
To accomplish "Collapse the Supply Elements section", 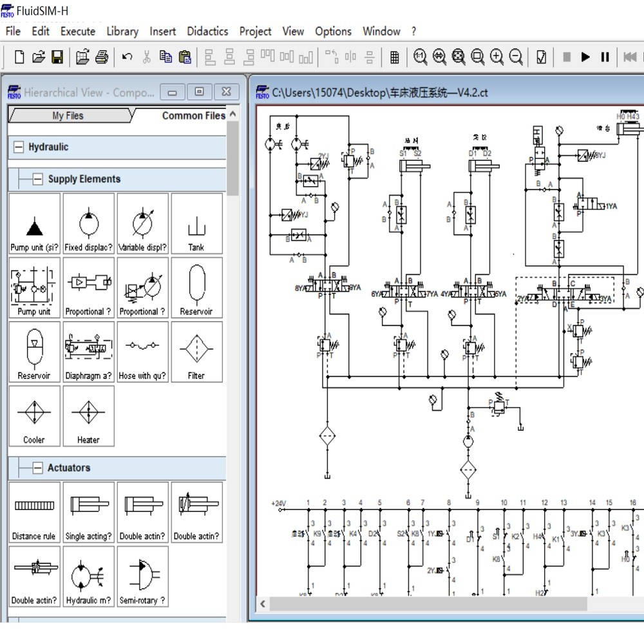I will 38,179.
